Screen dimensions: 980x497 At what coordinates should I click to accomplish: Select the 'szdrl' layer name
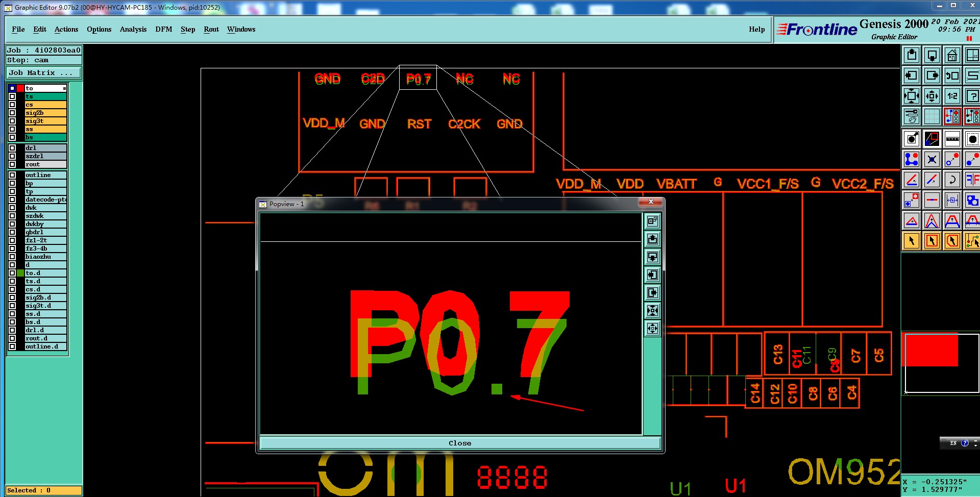45,156
